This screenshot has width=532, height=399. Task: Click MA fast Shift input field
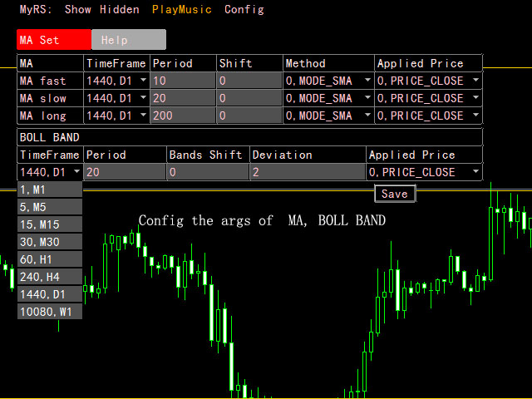249,81
